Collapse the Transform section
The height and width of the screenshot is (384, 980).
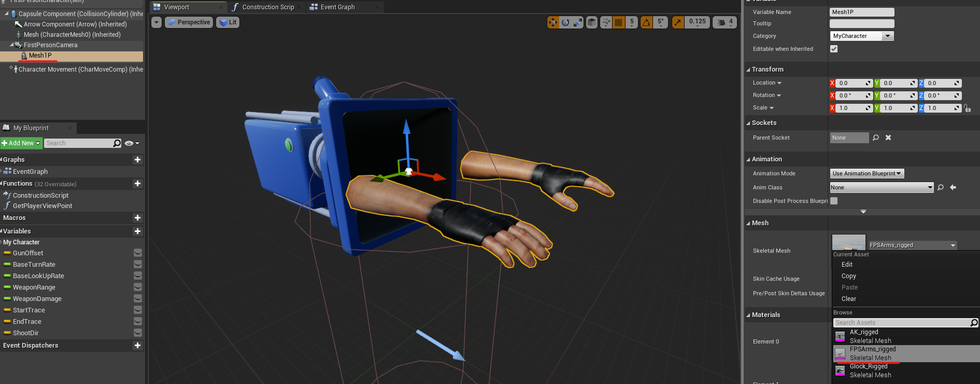748,70
